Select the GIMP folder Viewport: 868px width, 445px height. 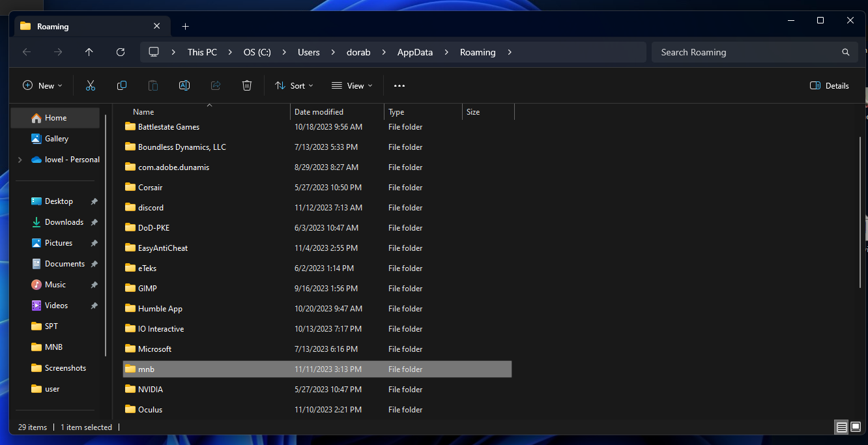(x=317, y=289)
